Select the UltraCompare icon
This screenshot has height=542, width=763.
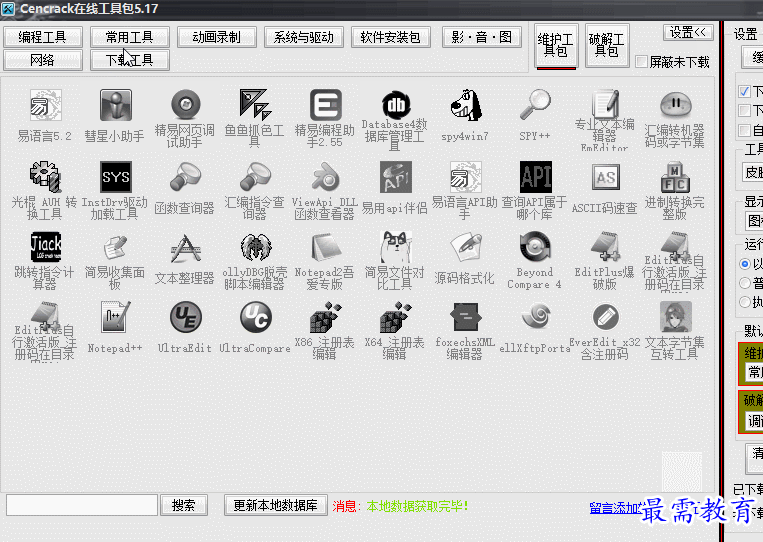[255, 317]
